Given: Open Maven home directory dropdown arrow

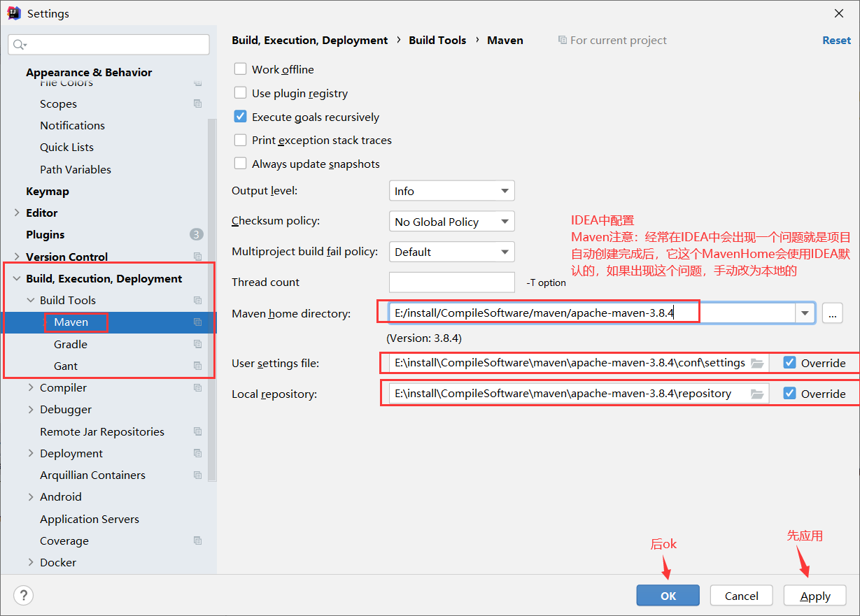Looking at the screenshot, I should coord(805,313).
